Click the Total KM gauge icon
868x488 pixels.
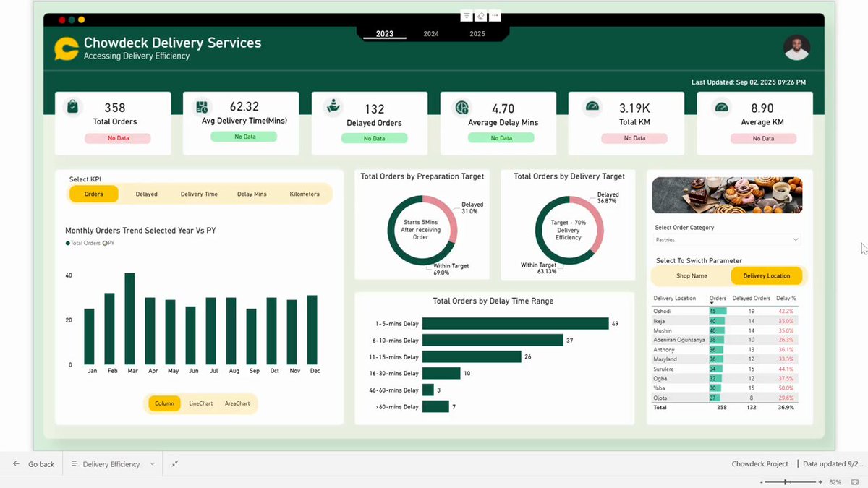pos(592,106)
